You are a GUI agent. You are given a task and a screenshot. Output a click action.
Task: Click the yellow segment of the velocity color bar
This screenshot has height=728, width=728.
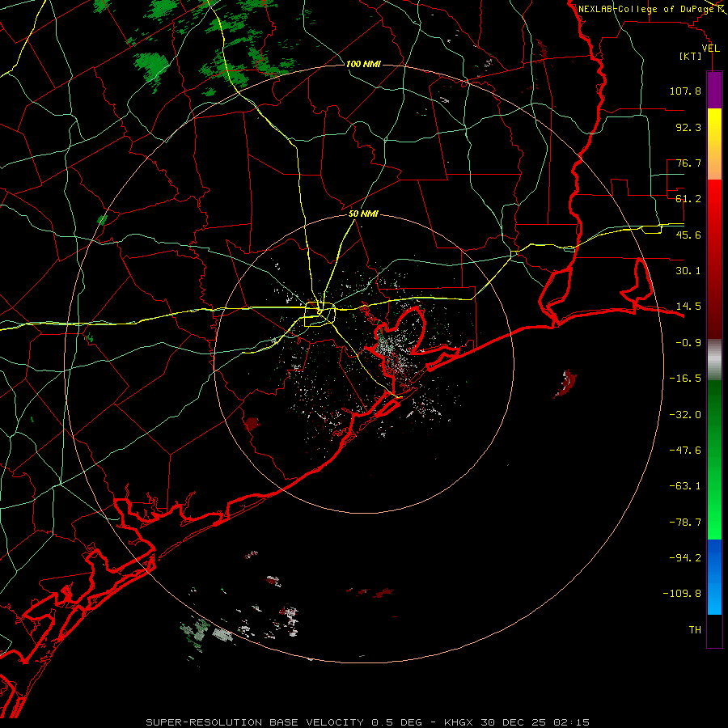[714, 144]
